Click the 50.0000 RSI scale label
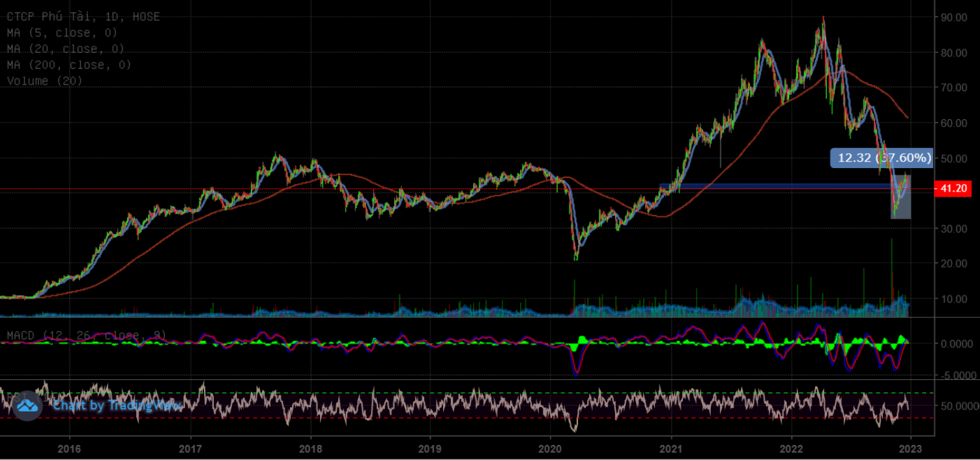Viewport: 980px width, 460px height. tap(957, 405)
